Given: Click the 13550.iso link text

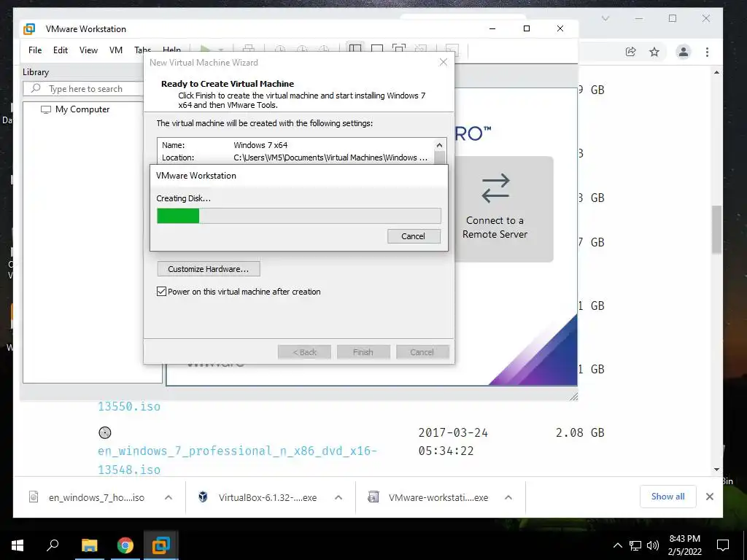Looking at the screenshot, I should [129, 406].
